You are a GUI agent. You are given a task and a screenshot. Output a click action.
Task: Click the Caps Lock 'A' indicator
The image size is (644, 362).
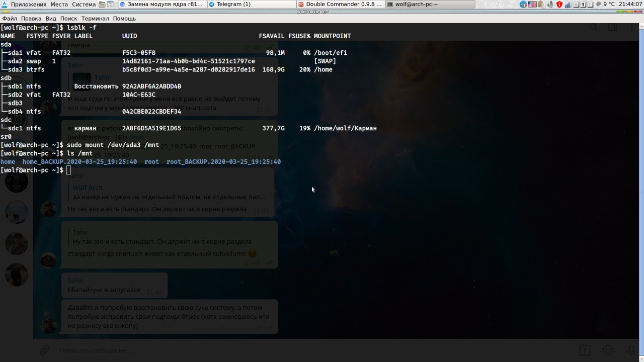(576, 5)
